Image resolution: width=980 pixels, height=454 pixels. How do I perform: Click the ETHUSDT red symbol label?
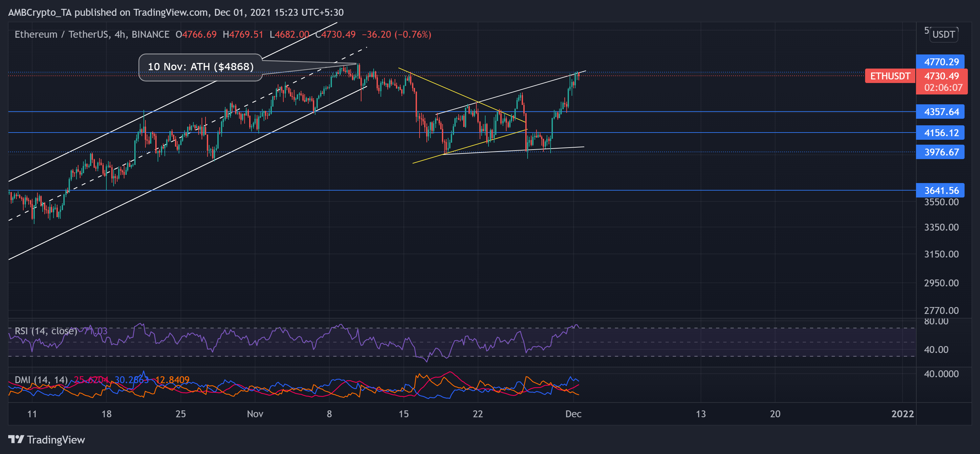click(890, 76)
